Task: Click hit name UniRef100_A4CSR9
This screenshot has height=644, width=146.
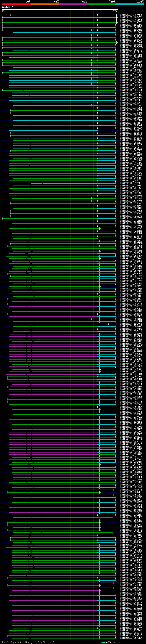Action: click(x=131, y=163)
